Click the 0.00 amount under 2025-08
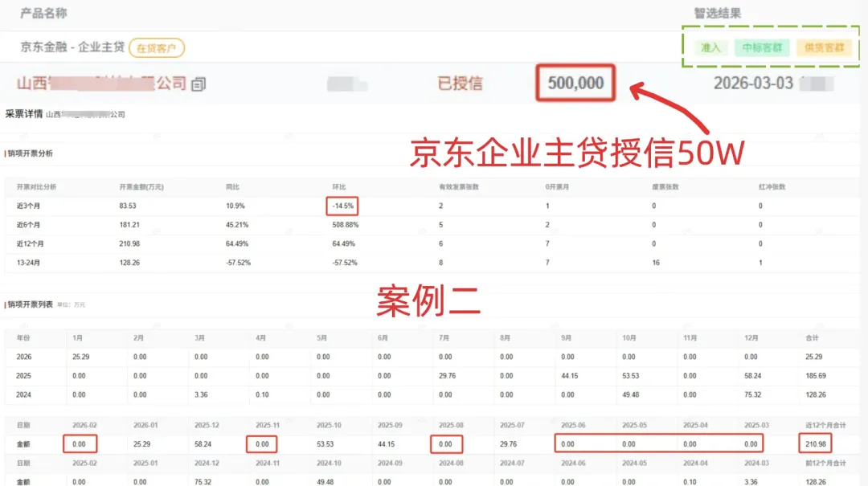This screenshot has height=486, width=868. click(x=445, y=444)
